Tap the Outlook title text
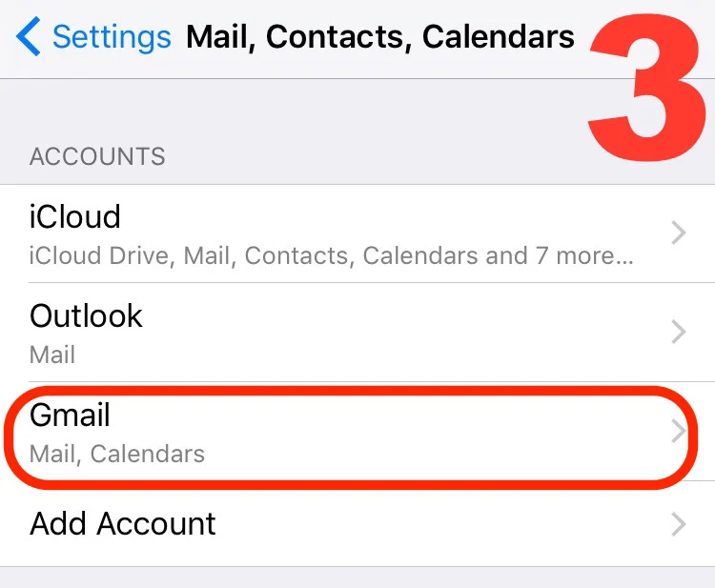The height and width of the screenshot is (588, 715). tap(86, 315)
